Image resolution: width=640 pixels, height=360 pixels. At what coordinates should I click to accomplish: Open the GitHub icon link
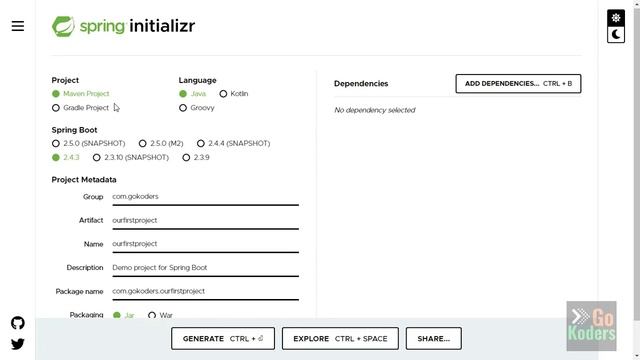point(18,323)
